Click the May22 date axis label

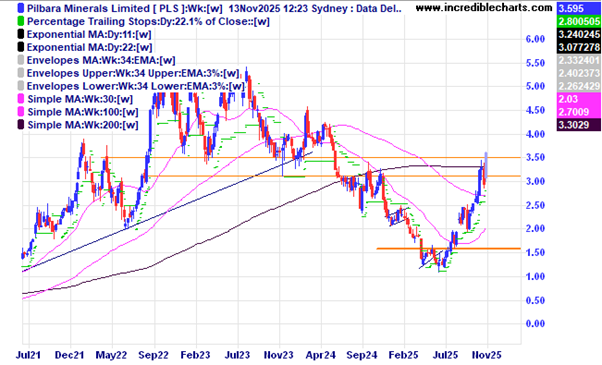click(111, 355)
